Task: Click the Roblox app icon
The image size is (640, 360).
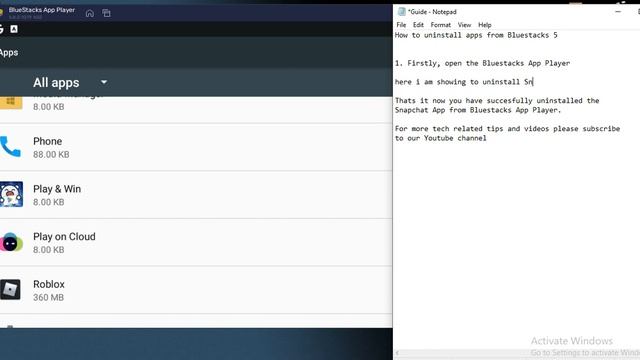Action: [10, 289]
